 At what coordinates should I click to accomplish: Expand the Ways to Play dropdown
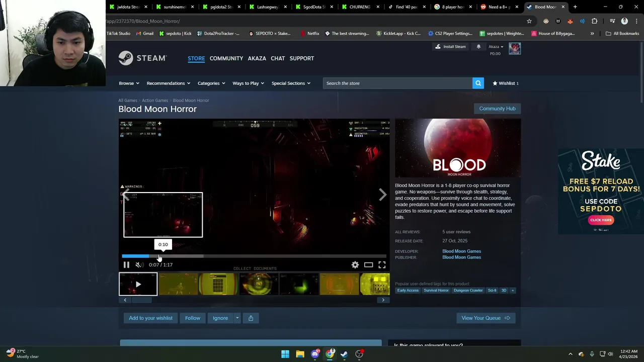tap(249, 83)
